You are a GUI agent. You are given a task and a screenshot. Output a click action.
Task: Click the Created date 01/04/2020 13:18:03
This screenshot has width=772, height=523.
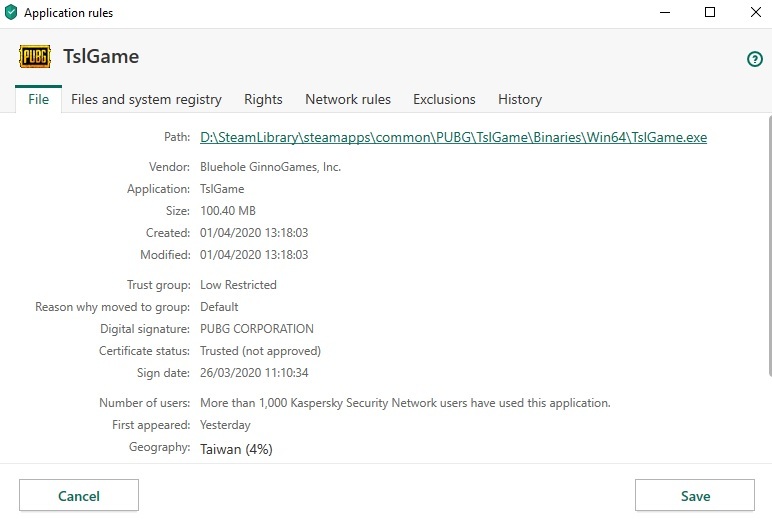tap(254, 232)
